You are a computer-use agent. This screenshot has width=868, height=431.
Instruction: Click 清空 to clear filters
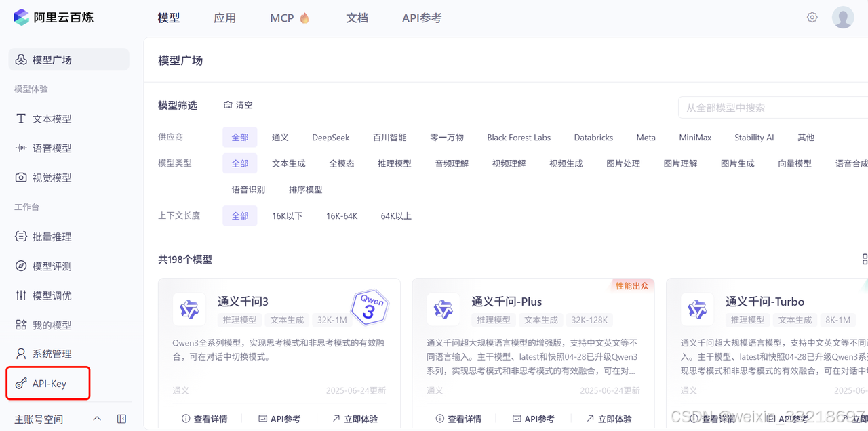click(x=244, y=105)
